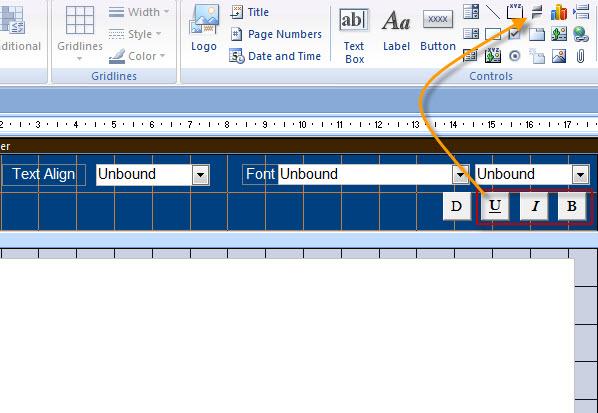Click the Insert Hyperlink globe icon
The image size is (598, 413).
tap(581, 34)
